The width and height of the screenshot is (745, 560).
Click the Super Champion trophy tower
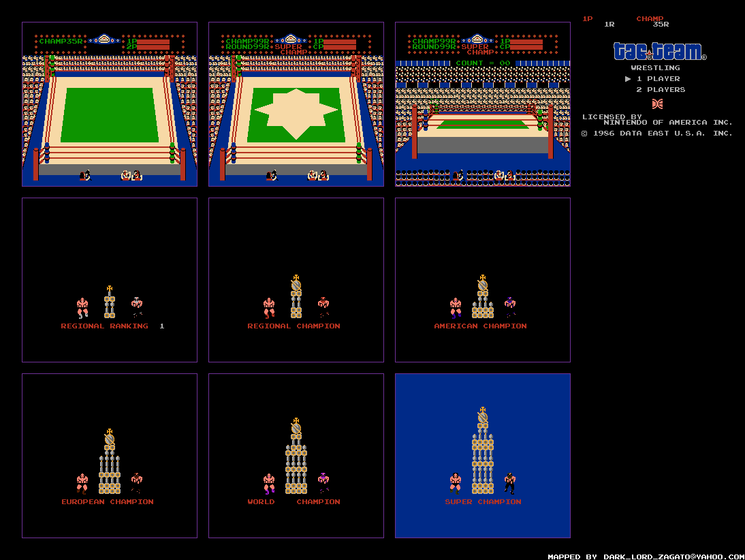483,450
